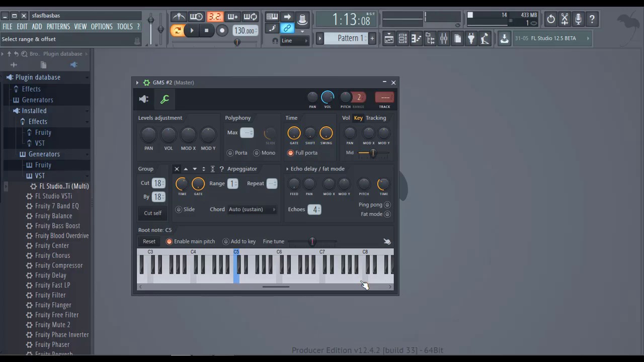Open the TOOLS menu
This screenshot has width=644, height=362.
tap(125, 26)
